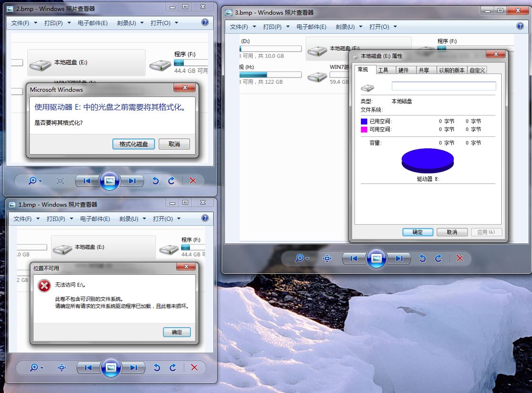
Task: Open help in 3.bmp viewer
Action: click(520, 26)
